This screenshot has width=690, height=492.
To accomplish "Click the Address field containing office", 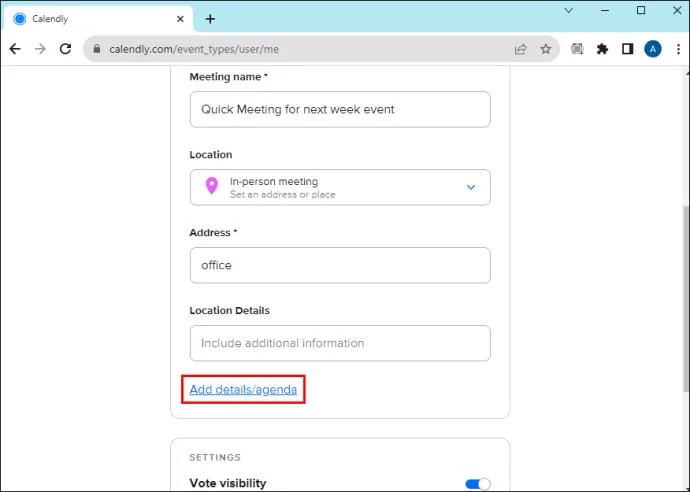I will pos(340,265).
